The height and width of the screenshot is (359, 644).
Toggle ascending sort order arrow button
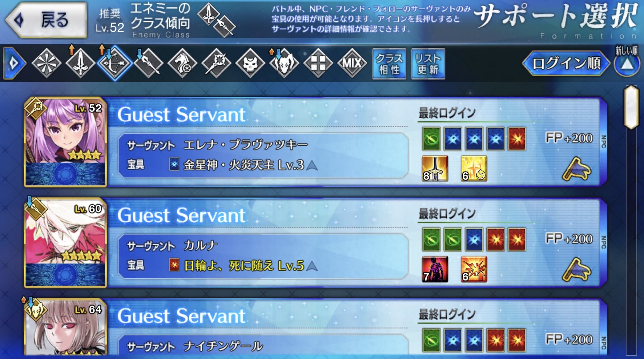pyautogui.click(x=627, y=63)
